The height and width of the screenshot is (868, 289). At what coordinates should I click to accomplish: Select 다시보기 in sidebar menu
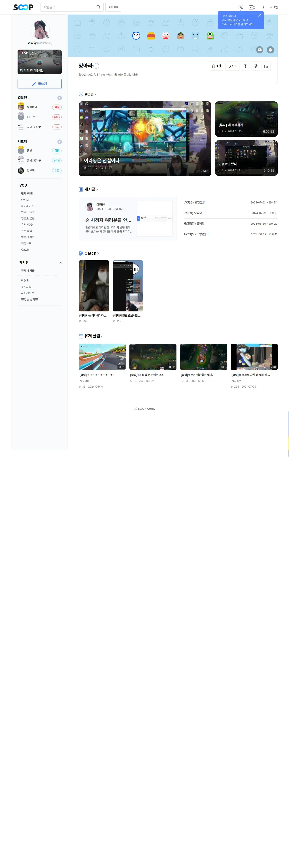26,200
